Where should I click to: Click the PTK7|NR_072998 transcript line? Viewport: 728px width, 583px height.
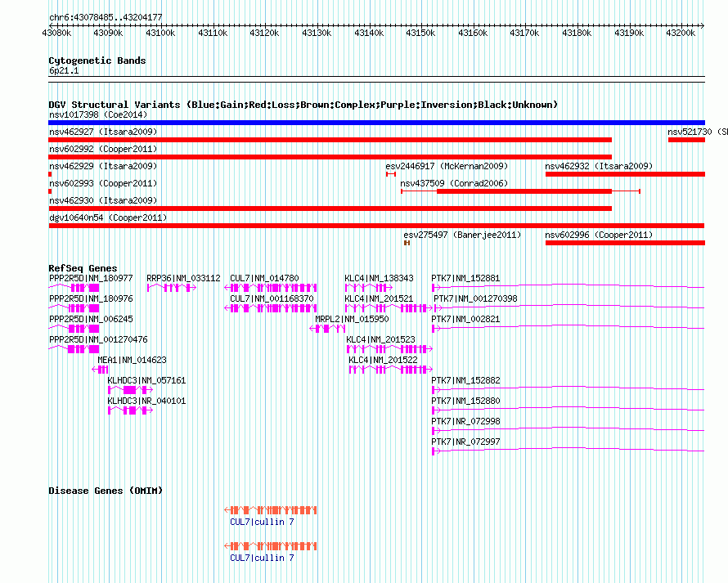tap(568, 431)
